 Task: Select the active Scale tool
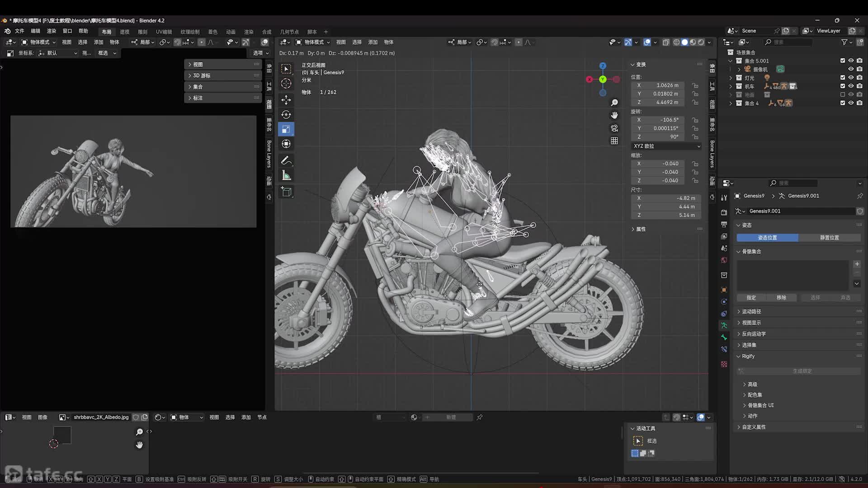pos(286,129)
